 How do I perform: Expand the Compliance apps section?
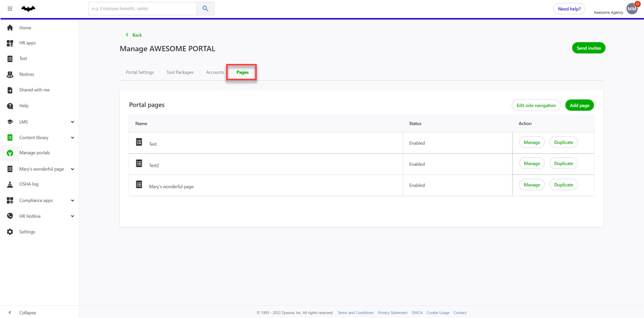click(72, 200)
